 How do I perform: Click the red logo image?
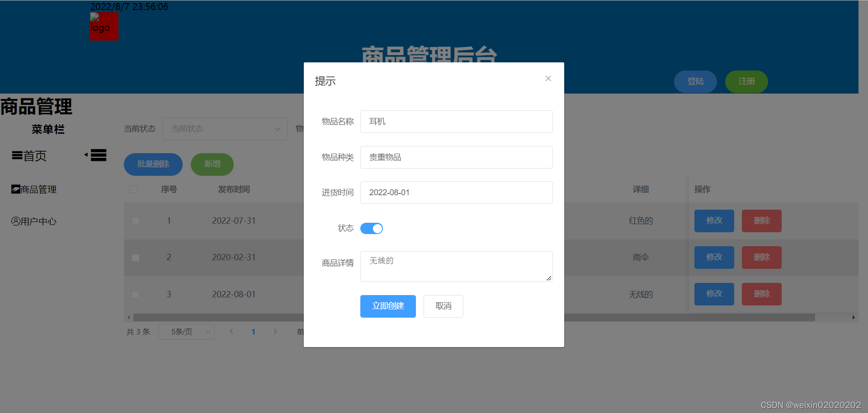click(x=104, y=27)
